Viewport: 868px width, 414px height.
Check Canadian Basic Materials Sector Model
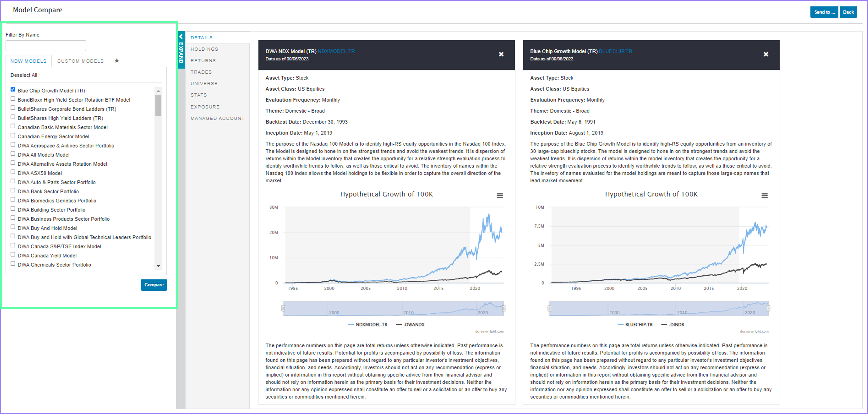pyautogui.click(x=13, y=126)
